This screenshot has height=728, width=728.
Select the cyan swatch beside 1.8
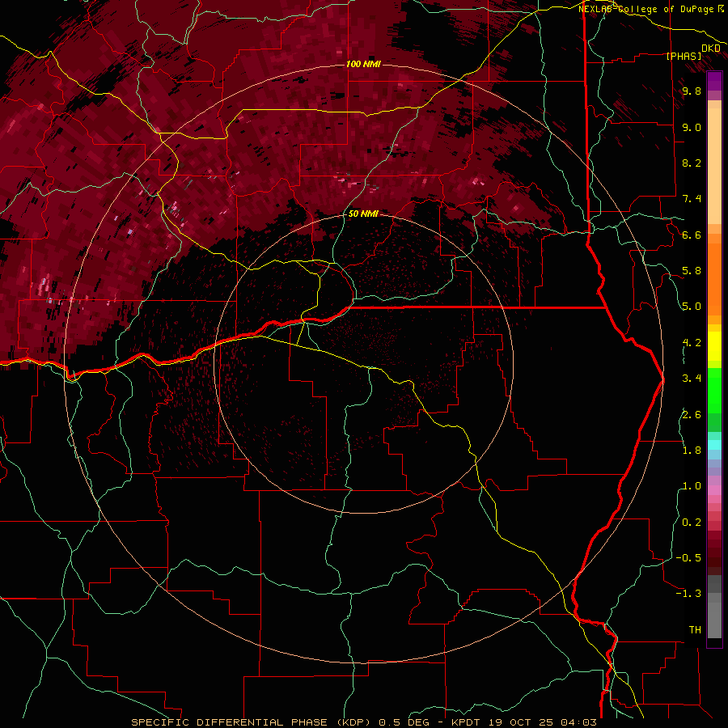click(714, 445)
